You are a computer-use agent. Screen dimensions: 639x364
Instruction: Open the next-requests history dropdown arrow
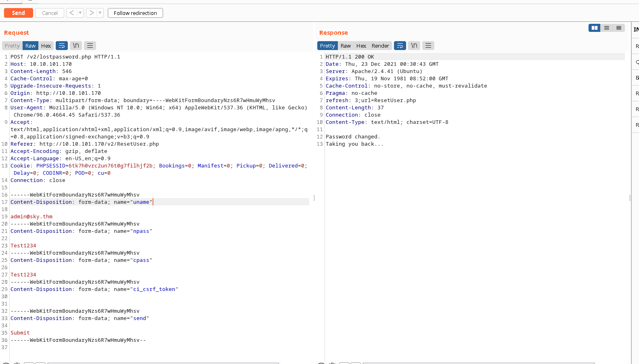(x=100, y=13)
